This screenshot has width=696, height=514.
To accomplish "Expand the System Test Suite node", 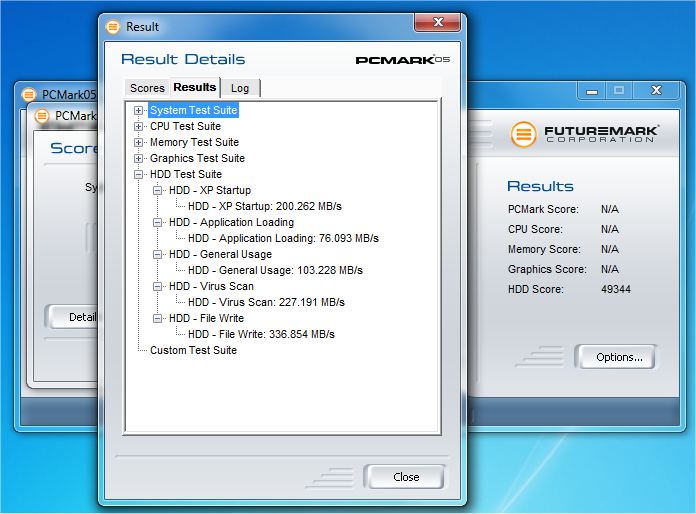I will [x=138, y=110].
